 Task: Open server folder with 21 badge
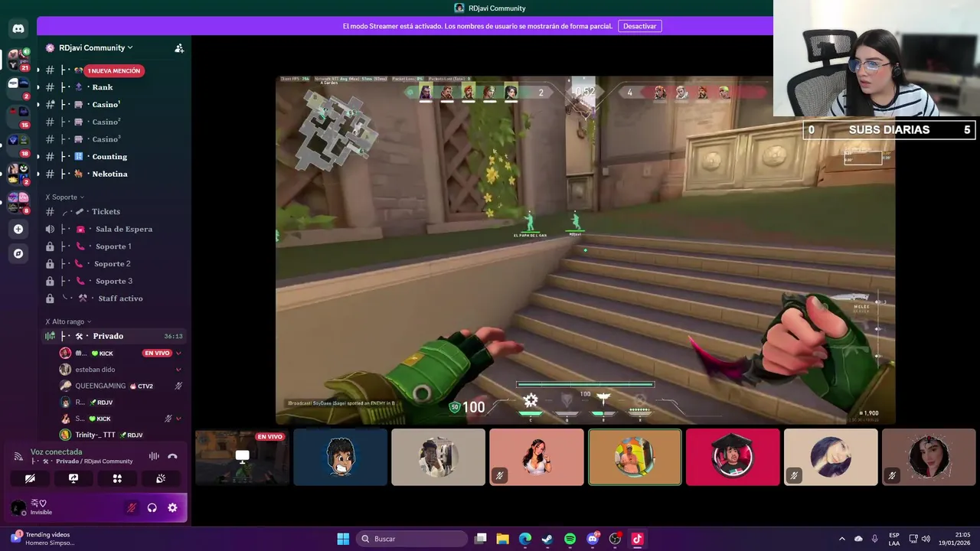[x=18, y=60]
